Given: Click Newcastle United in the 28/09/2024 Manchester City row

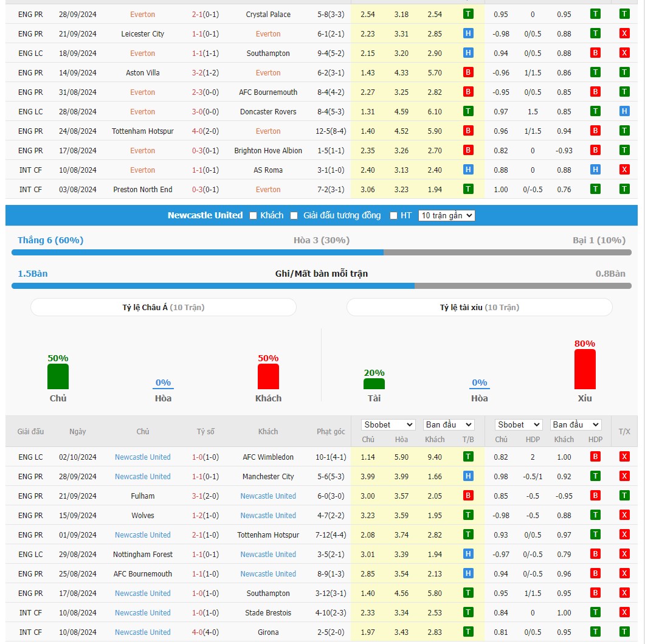Looking at the screenshot, I should [143, 477].
